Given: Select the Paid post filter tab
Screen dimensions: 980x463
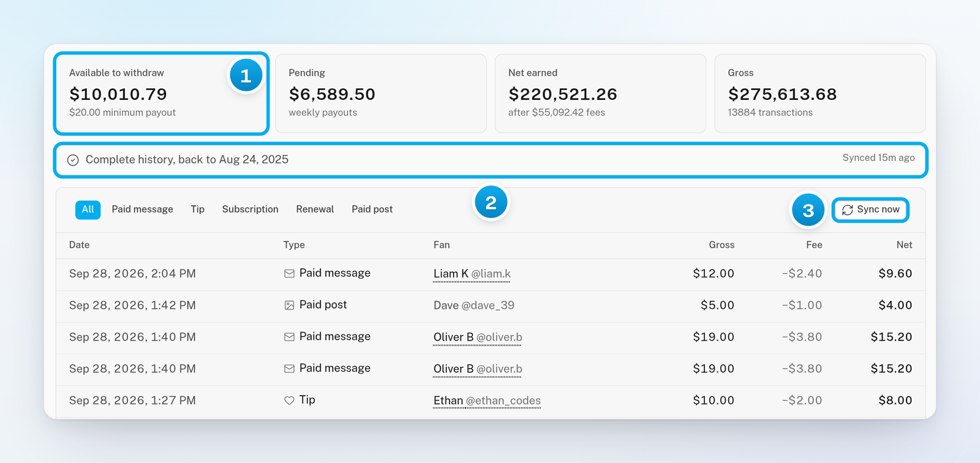Looking at the screenshot, I should [x=372, y=209].
